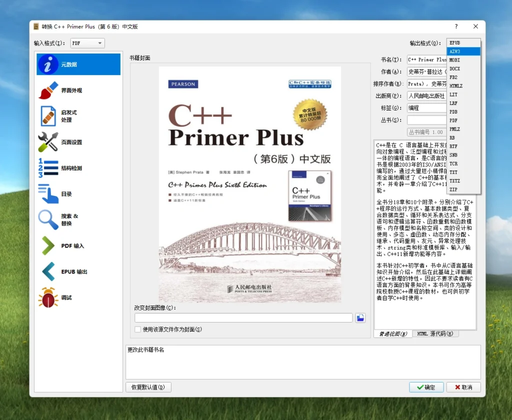The height and width of the screenshot is (420, 512).
Task: Open the 搜索 & 替换 magnifier section
Action: pyautogui.click(x=48, y=219)
